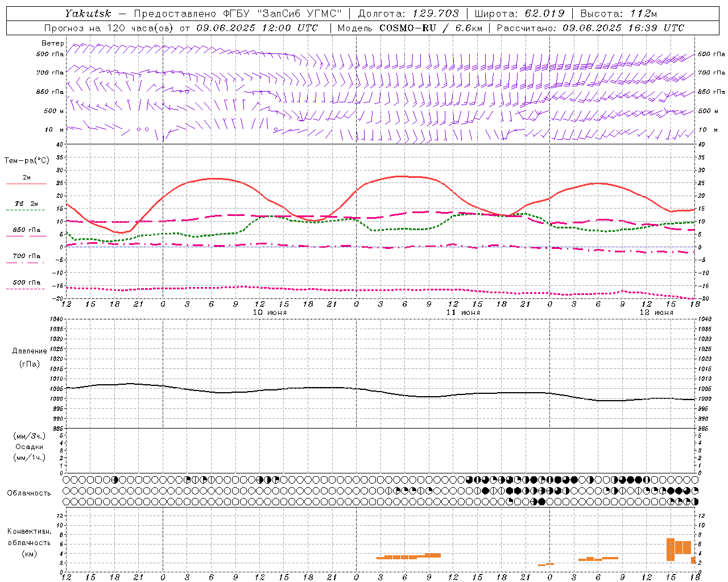Click the tallest orange convective cloud bar

tap(671, 550)
